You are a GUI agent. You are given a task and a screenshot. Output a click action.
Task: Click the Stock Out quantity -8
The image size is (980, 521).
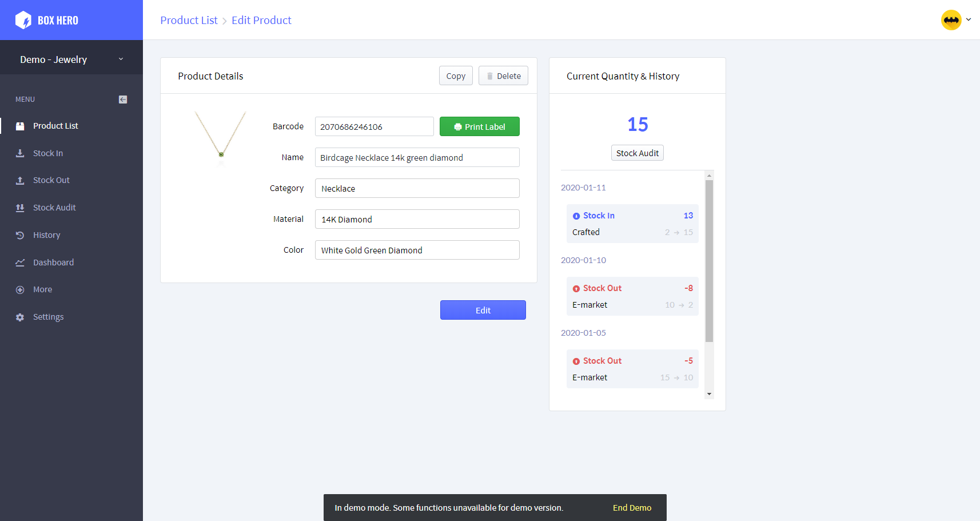pos(688,288)
